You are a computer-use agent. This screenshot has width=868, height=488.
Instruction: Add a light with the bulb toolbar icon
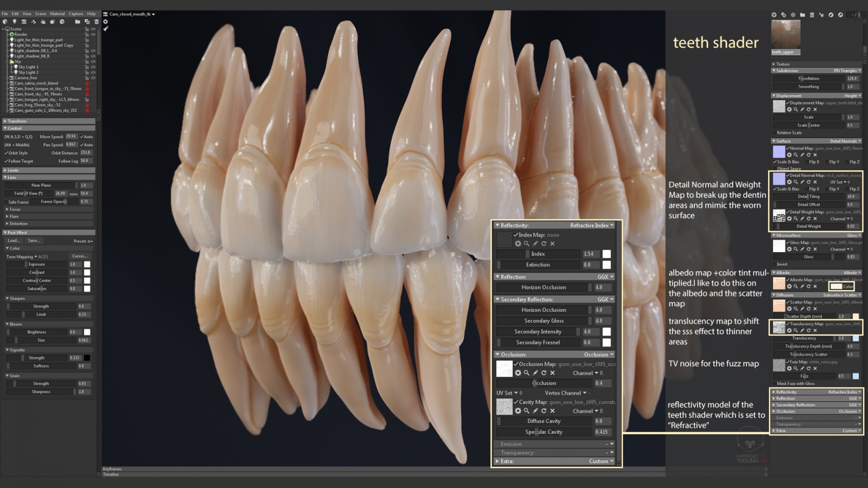[15, 22]
